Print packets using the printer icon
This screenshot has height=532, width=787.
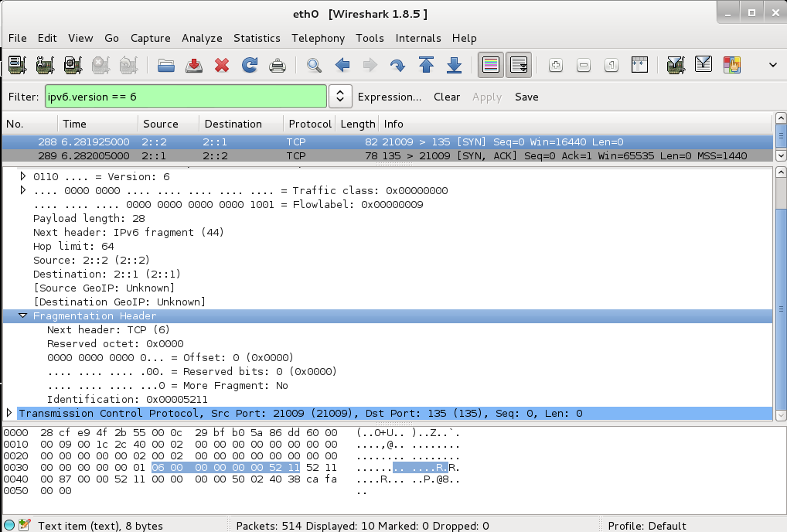pos(278,65)
